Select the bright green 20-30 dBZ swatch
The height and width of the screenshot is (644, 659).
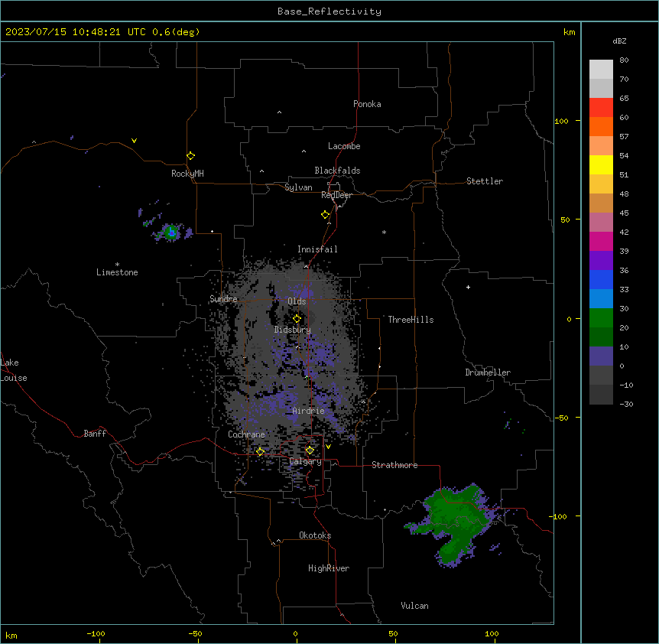[x=601, y=318]
